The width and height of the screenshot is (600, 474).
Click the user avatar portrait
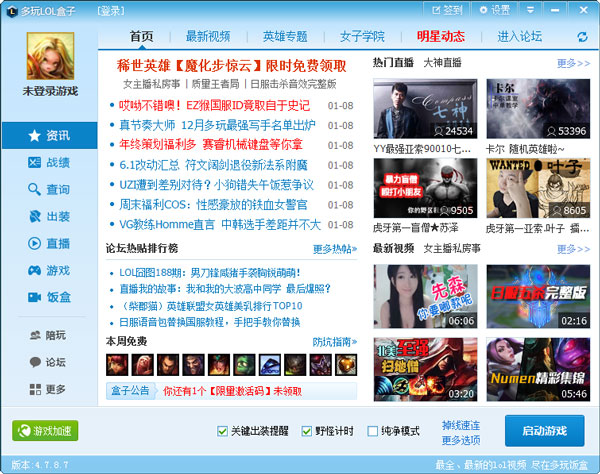point(50,56)
